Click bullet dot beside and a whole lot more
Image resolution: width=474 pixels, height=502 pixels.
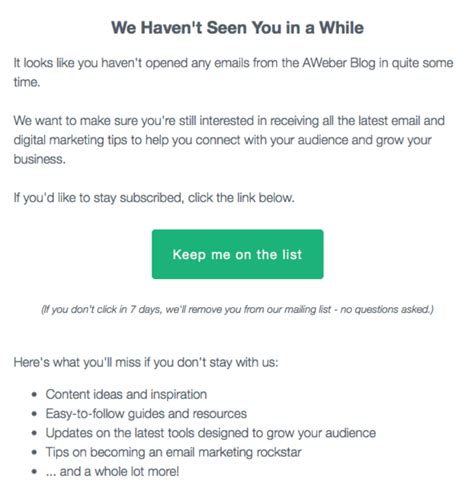coord(34,472)
